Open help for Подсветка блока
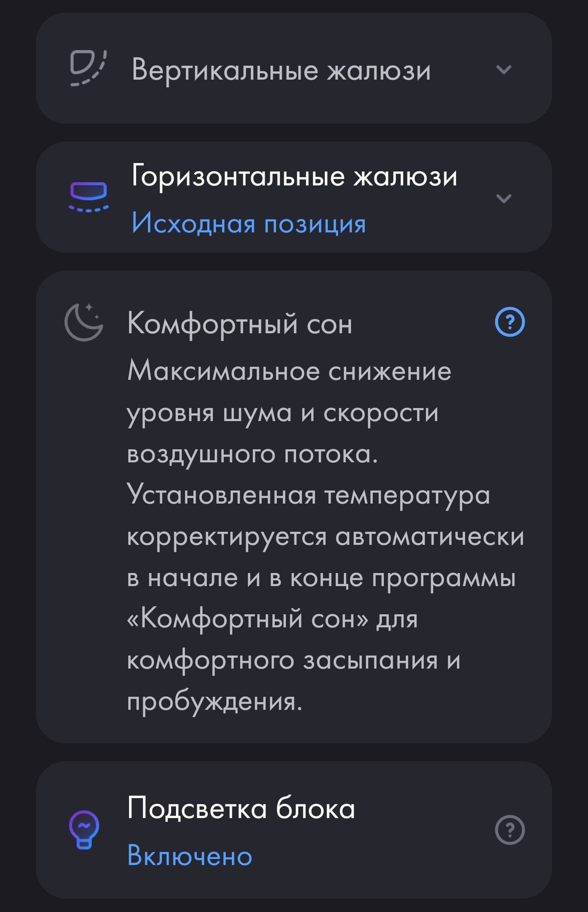The width and height of the screenshot is (588, 912). (x=510, y=829)
